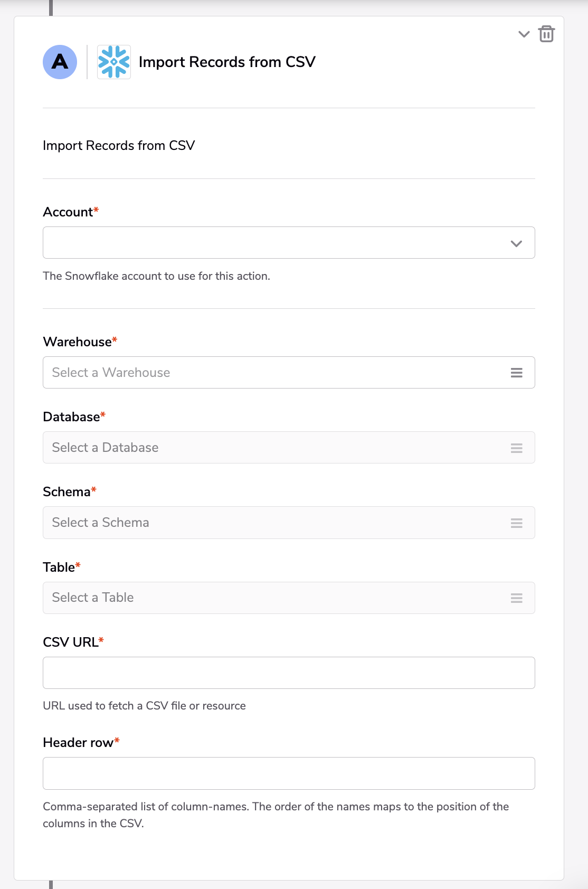588x889 pixels.
Task: Focus the CSV URL input field
Action: point(289,673)
